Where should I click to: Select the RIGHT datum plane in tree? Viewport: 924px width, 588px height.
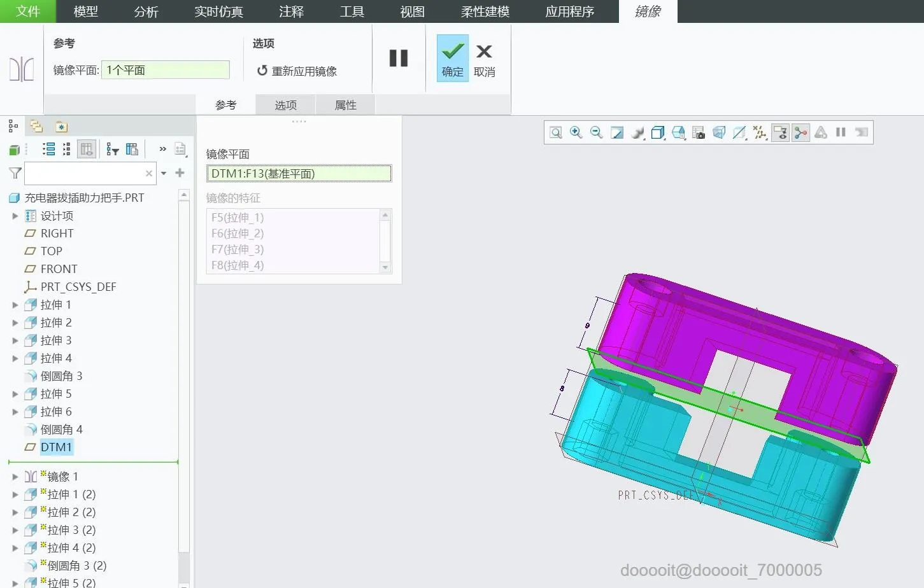(x=57, y=234)
